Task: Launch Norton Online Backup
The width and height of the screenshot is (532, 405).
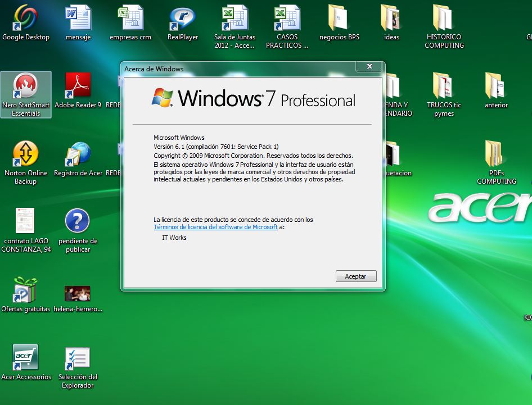Action: pos(26,154)
